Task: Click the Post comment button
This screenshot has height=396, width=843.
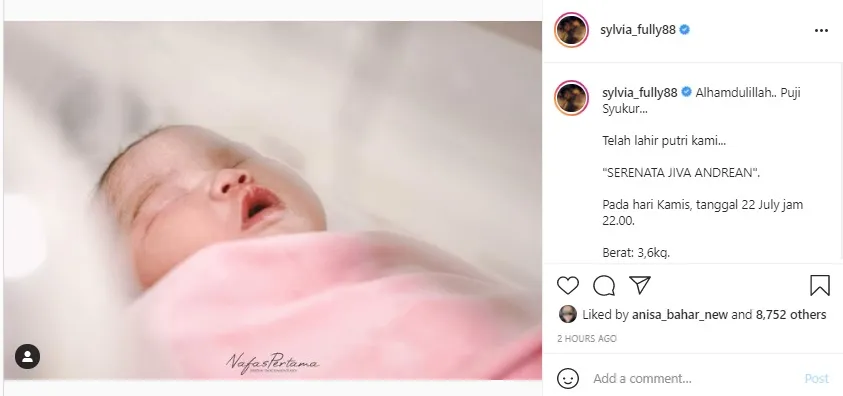Action: coord(817,378)
